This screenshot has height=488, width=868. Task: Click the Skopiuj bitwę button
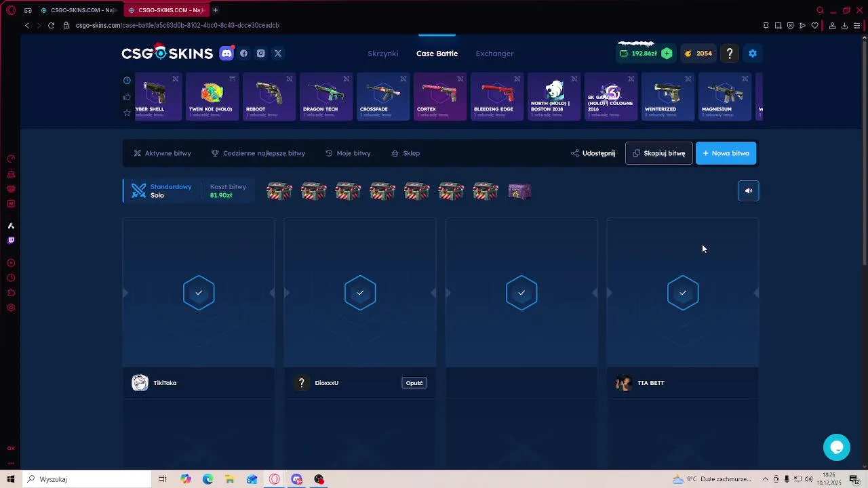659,153
